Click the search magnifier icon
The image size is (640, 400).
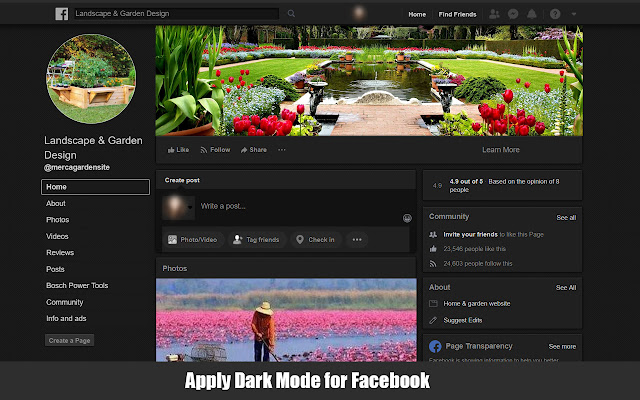coord(291,14)
